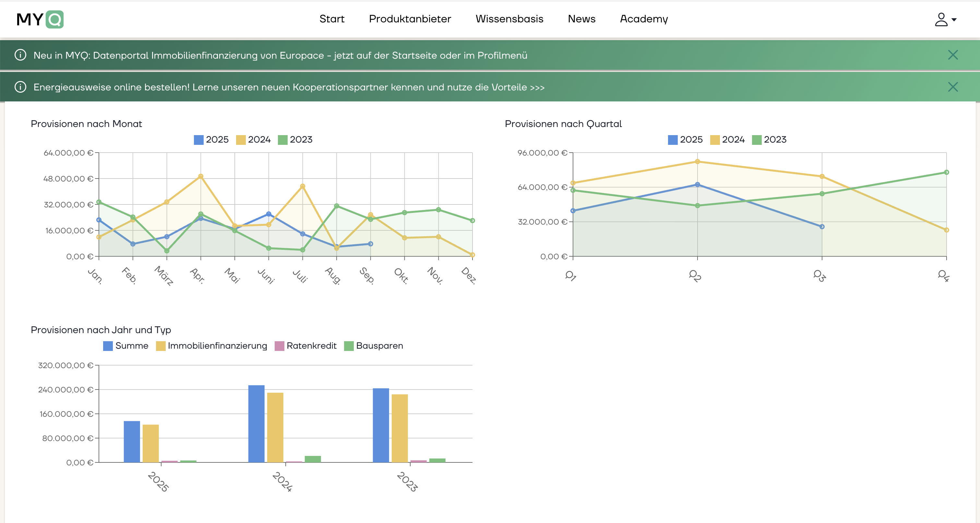
Task: Navigate to News section
Action: click(x=581, y=19)
